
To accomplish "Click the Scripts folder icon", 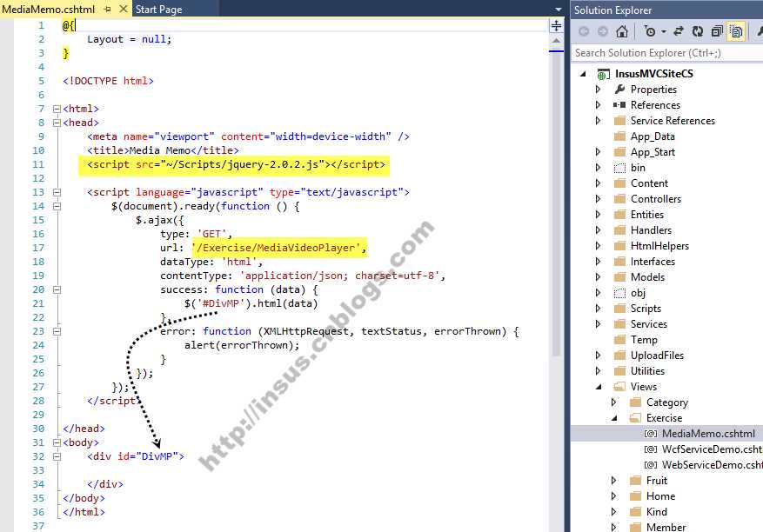I will 619,309.
